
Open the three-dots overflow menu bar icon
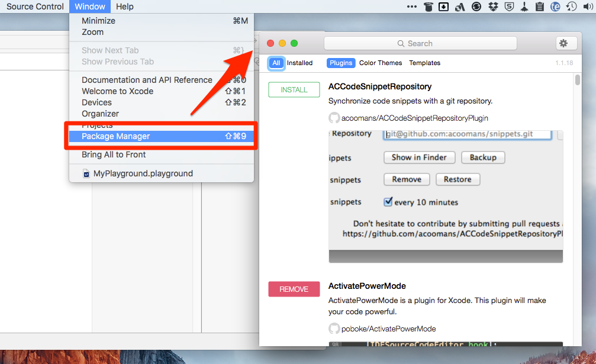point(412,7)
